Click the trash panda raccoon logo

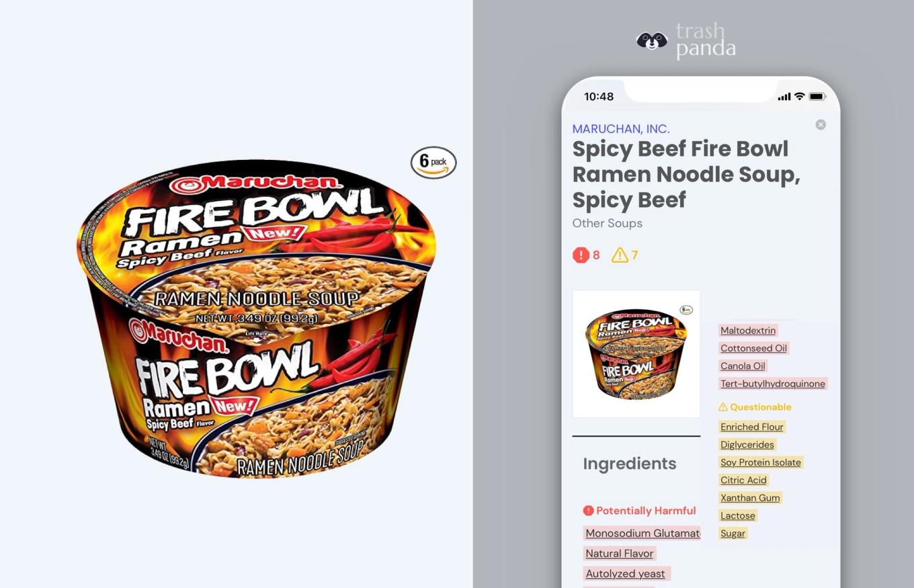tap(651, 41)
